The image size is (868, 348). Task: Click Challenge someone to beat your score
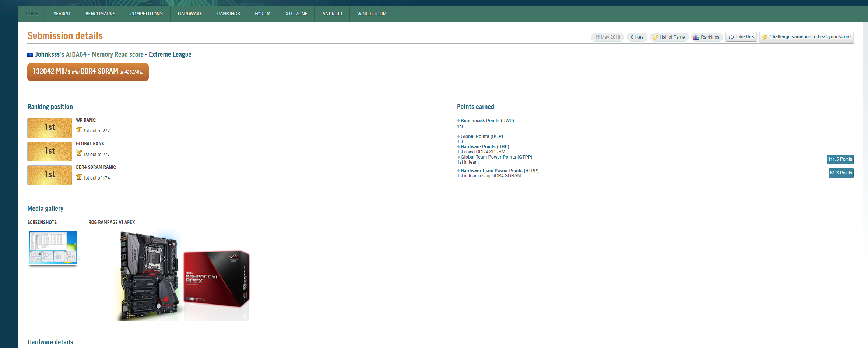806,37
